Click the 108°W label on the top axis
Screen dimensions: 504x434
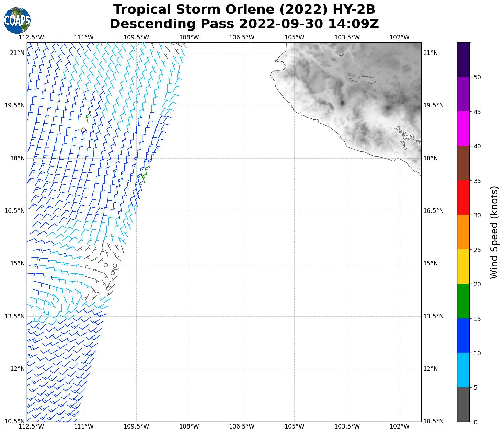click(x=189, y=37)
